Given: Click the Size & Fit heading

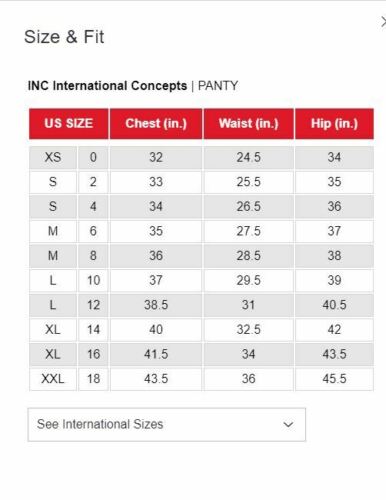Looking at the screenshot, I should pos(64,37).
